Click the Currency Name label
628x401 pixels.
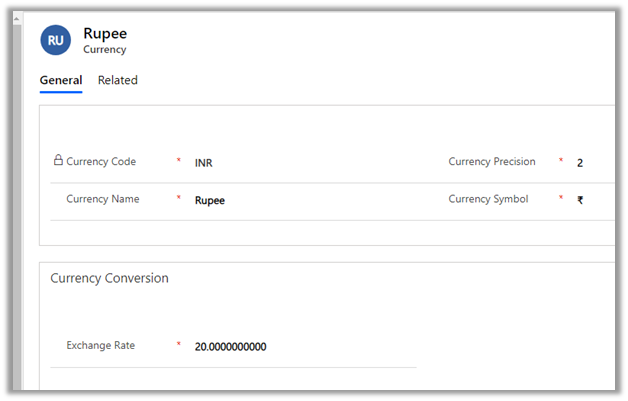(103, 199)
